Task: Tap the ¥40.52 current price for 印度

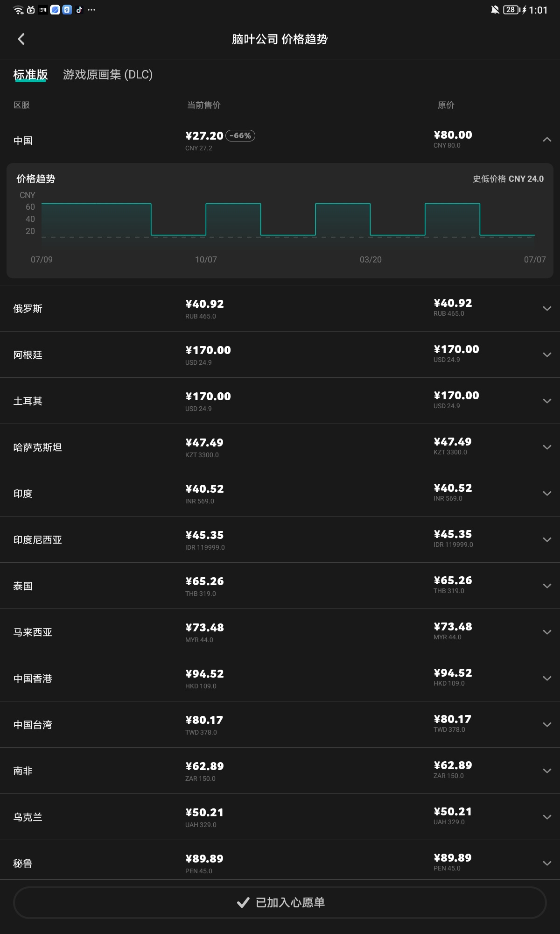Action: click(x=204, y=489)
